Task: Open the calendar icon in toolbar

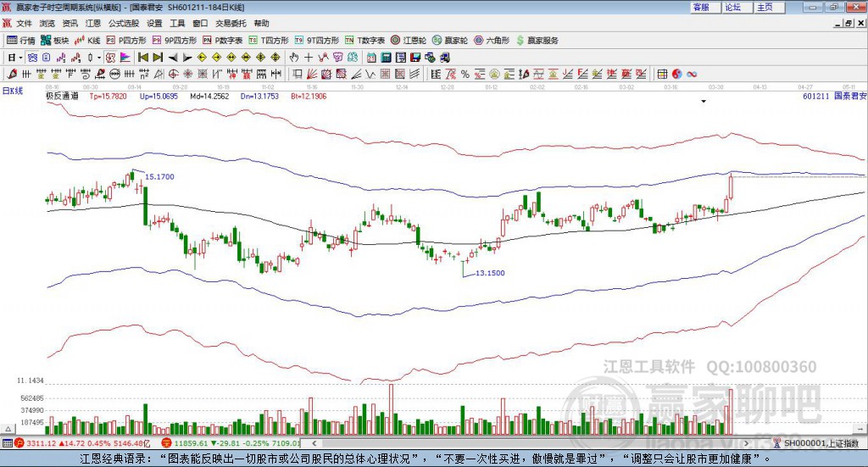Action: coord(371,58)
